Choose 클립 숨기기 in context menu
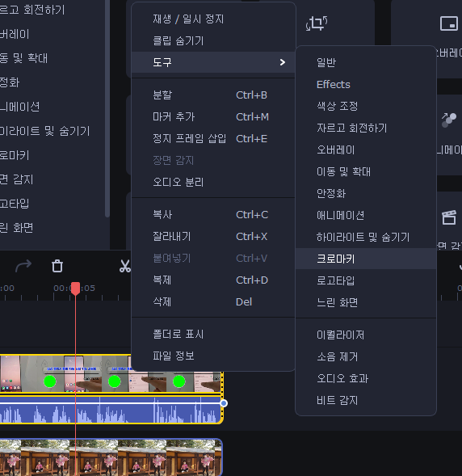462x476 pixels. [213, 40]
